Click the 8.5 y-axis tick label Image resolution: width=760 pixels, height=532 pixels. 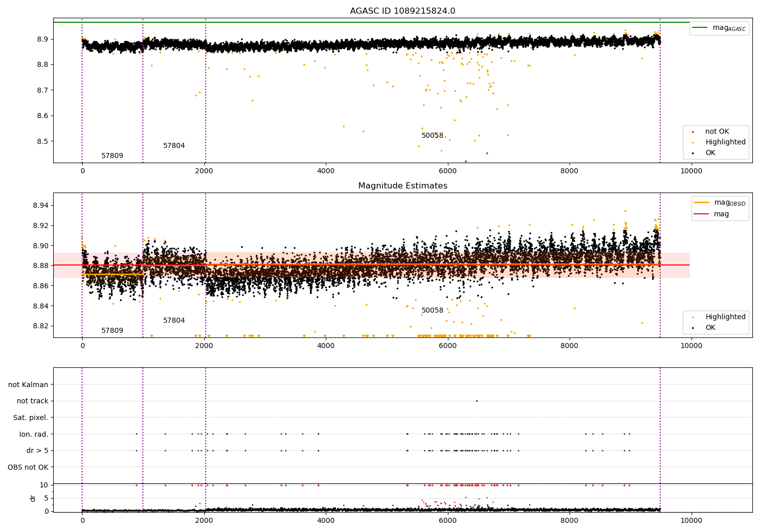(43, 142)
